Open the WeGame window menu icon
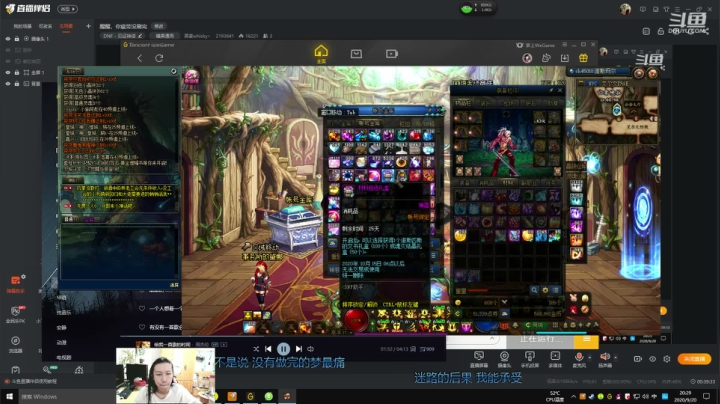 [x=565, y=45]
